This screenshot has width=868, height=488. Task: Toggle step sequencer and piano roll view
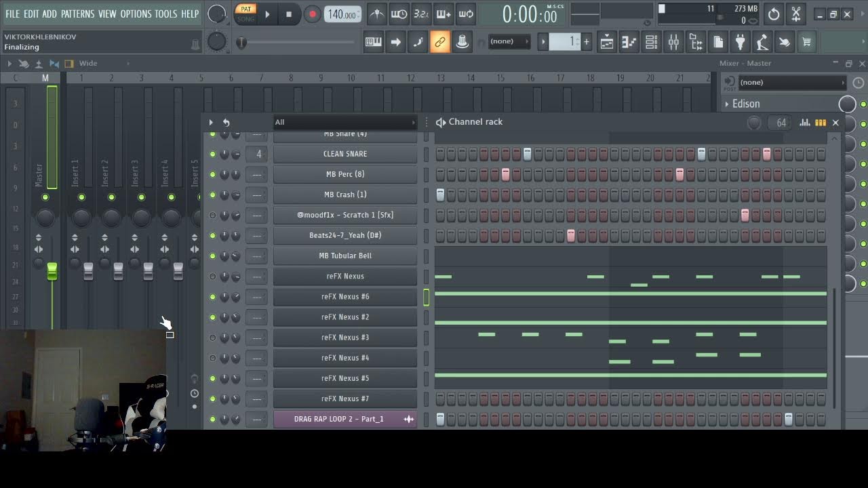(821, 123)
